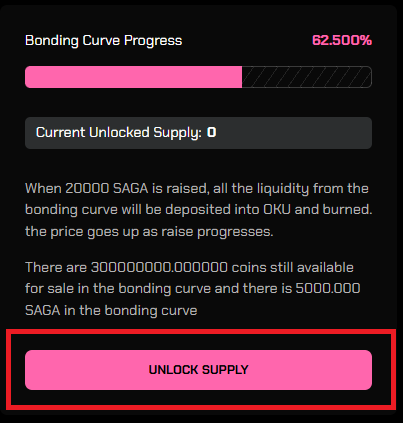The height and width of the screenshot is (423, 403).
Task: Click the 20000 SAGA raised text
Action: pos(107,188)
